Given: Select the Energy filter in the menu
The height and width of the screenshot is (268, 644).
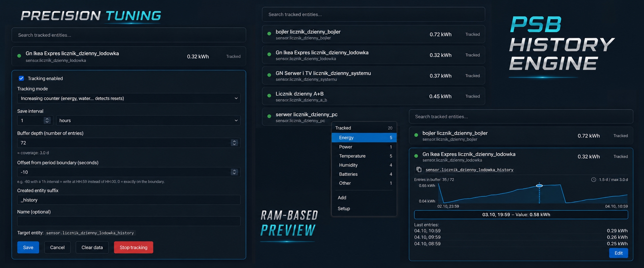Looking at the screenshot, I should (x=364, y=137).
